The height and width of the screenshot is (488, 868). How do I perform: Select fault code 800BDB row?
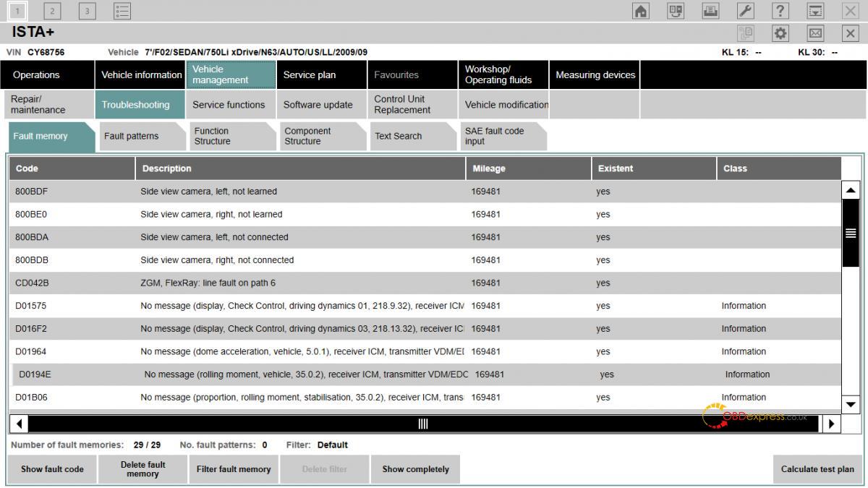(425, 260)
